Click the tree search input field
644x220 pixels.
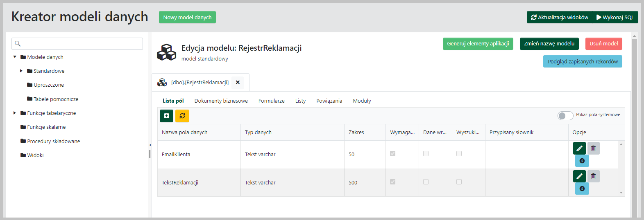[x=77, y=44]
